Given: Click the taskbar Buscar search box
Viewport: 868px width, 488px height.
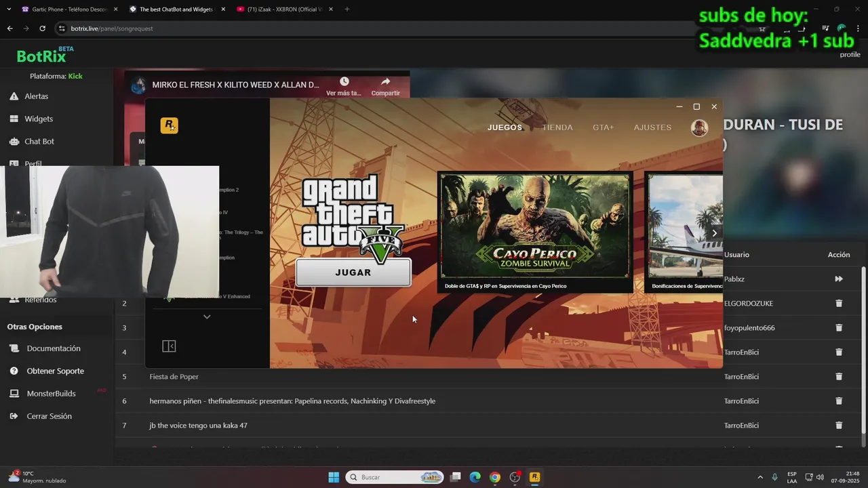Looking at the screenshot, I should [x=395, y=477].
